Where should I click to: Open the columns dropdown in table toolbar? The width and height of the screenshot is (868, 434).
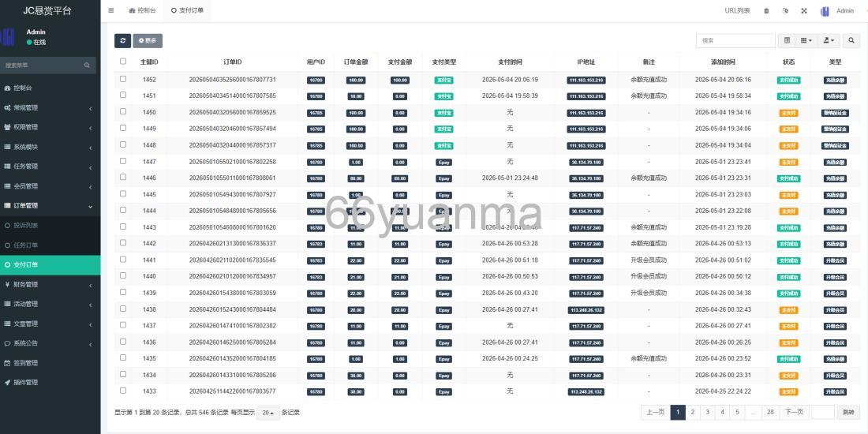click(806, 40)
